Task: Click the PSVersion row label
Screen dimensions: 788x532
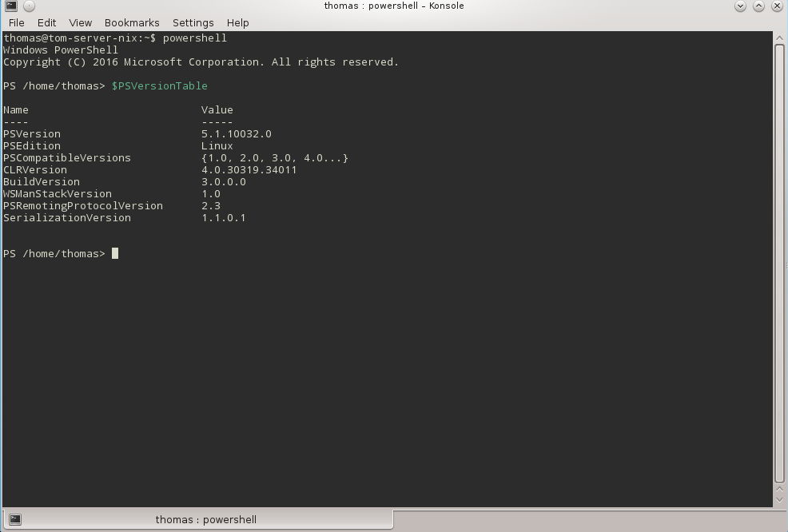Action: pos(32,133)
